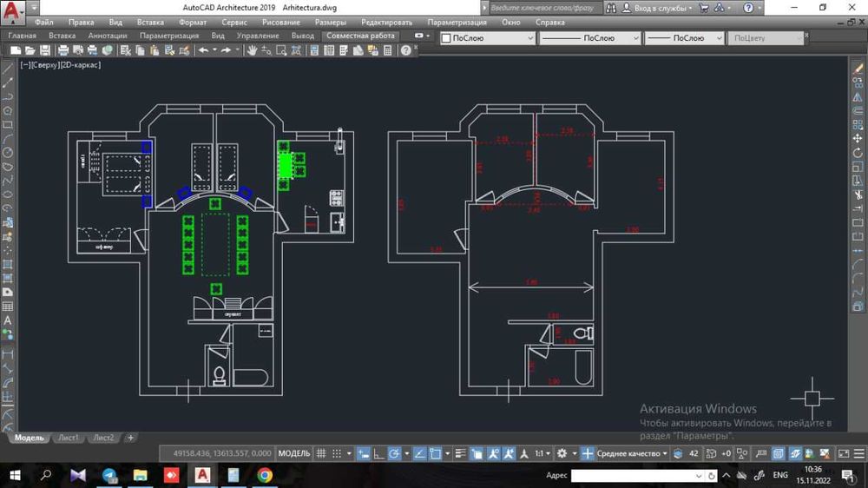Open the Рисование menu

[x=279, y=22]
